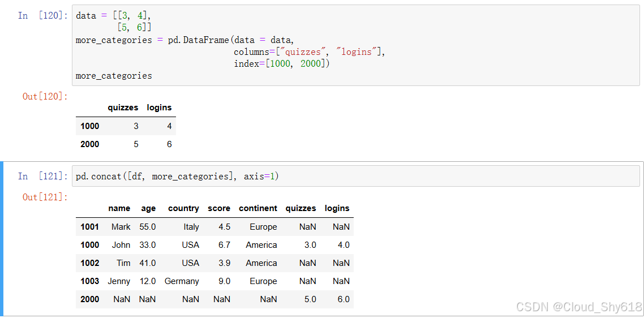644x318 pixels.
Task: Click the score value 6.7
Action: (225, 245)
